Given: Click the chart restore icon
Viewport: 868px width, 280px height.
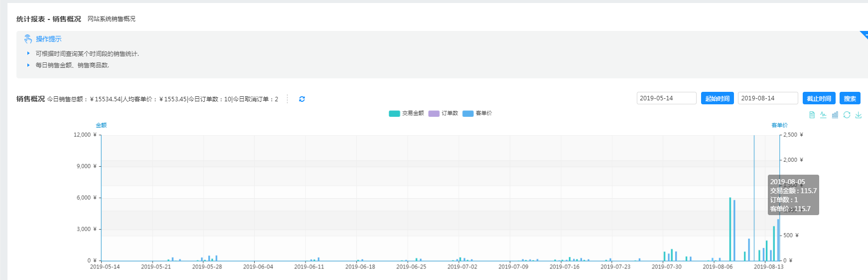Looking at the screenshot, I should point(847,115).
